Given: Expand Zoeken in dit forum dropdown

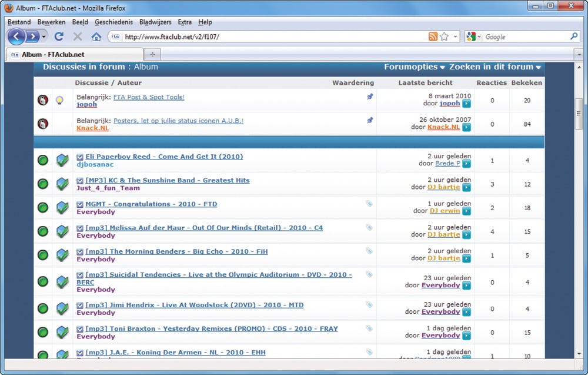Looking at the screenshot, I should click(495, 67).
